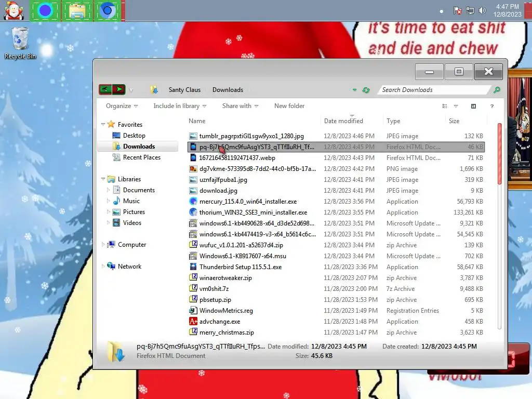The width and height of the screenshot is (532, 399).
Task: Click the search magnifier icon
Action: tap(497, 90)
